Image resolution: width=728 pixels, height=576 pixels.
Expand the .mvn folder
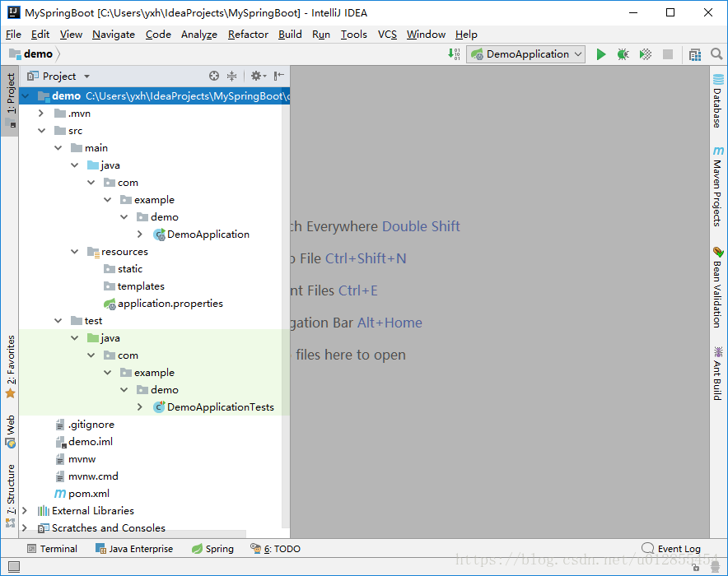(41, 114)
